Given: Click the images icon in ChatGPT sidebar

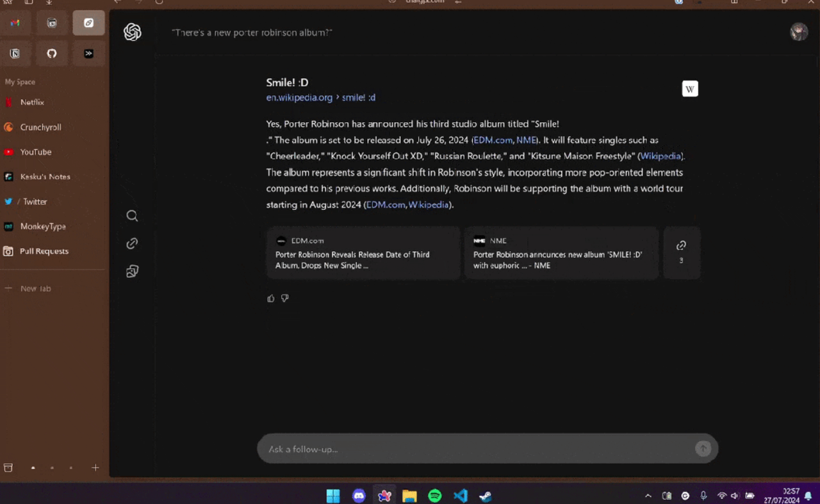Looking at the screenshot, I should [132, 272].
